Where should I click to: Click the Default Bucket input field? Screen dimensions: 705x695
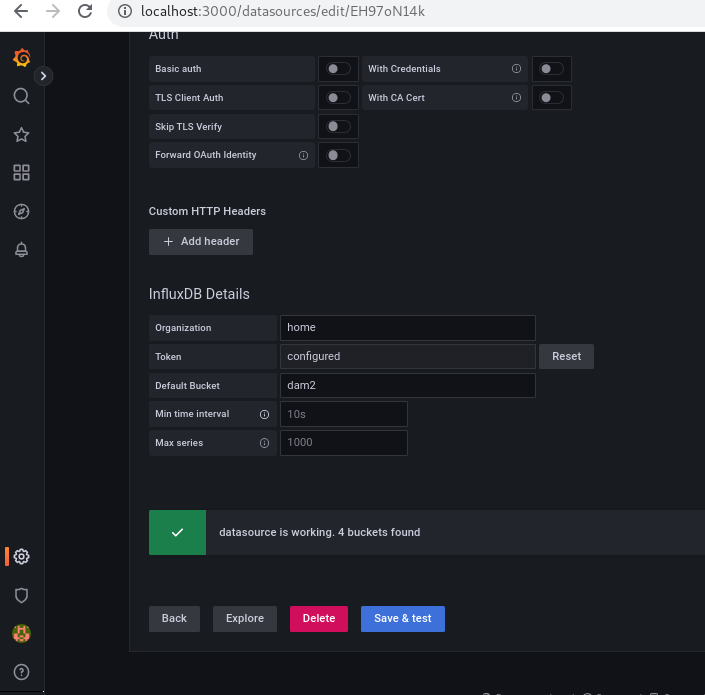tap(407, 386)
